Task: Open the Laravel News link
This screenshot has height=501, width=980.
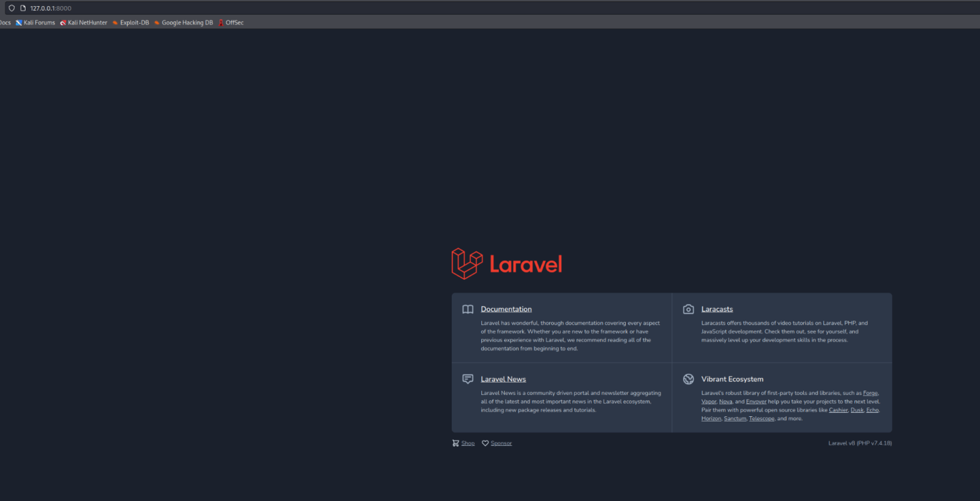Action: [x=503, y=379]
